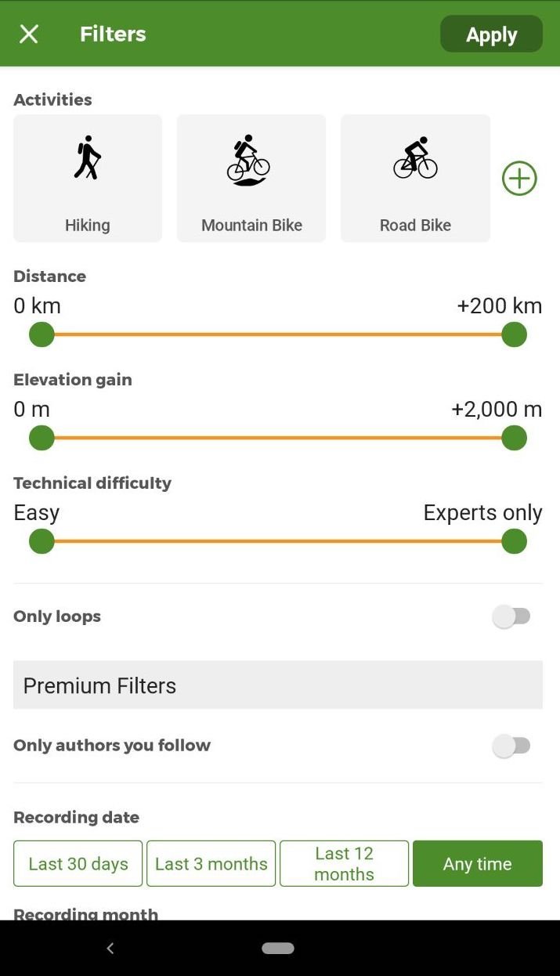Apply the selected filters
This screenshot has height=976, width=560.
(x=491, y=34)
